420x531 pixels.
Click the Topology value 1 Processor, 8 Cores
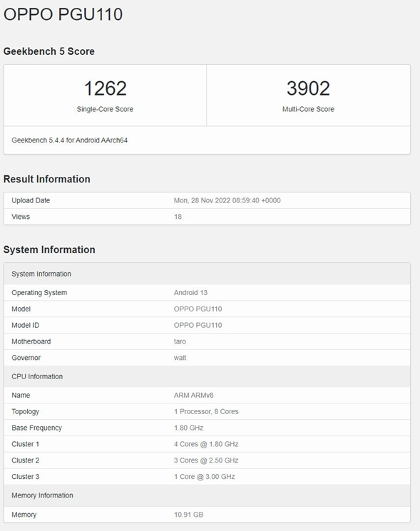(206, 411)
